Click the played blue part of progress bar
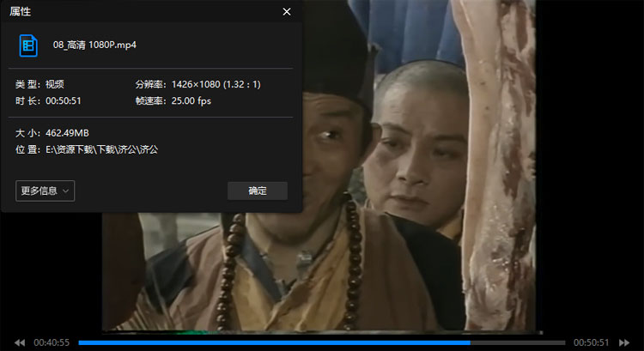The height and width of the screenshot is (351, 644). point(258,342)
